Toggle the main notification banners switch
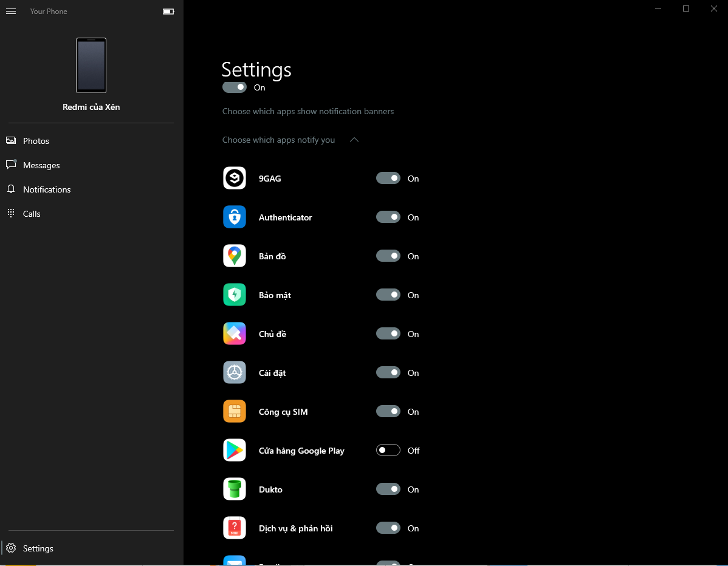 click(235, 87)
